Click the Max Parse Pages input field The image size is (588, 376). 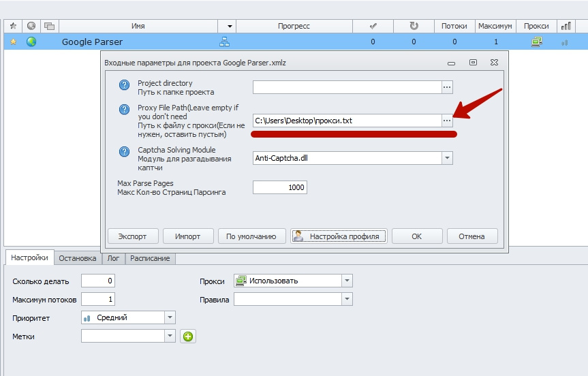(x=279, y=187)
